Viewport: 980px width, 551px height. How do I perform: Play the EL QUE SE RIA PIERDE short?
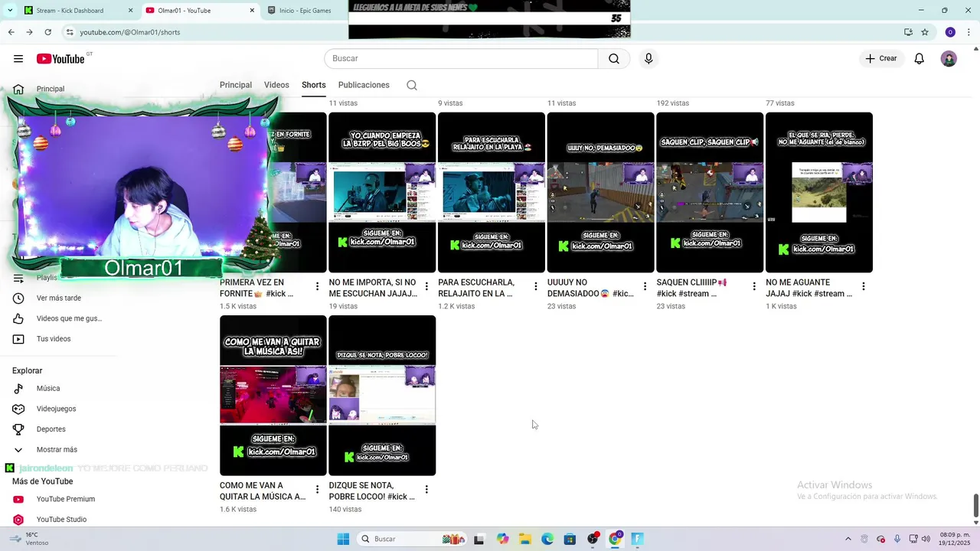point(819,192)
